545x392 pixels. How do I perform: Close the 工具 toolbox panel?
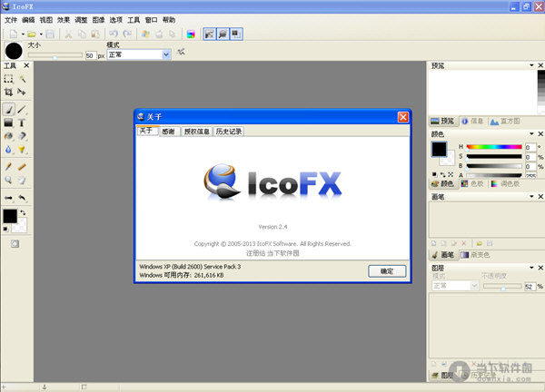(x=26, y=65)
